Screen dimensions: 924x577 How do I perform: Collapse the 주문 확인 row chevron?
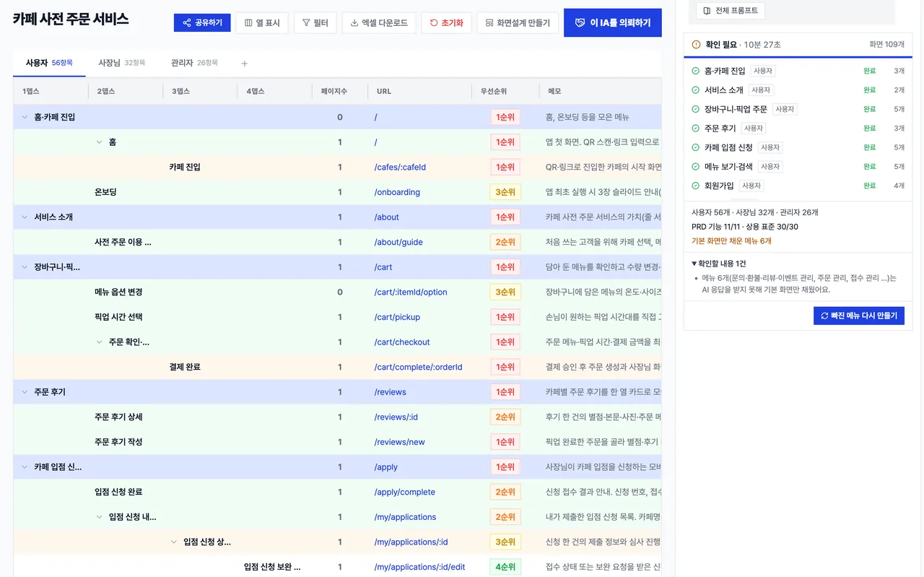[99, 342]
